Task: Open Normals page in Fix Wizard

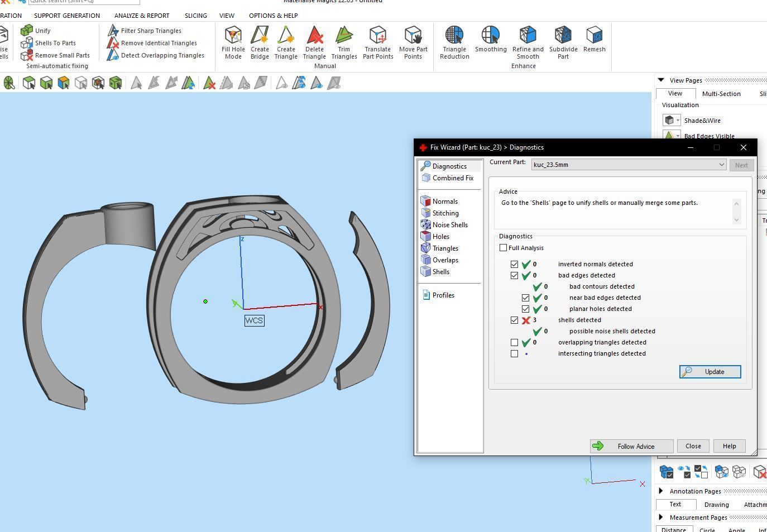Action: 439,202
